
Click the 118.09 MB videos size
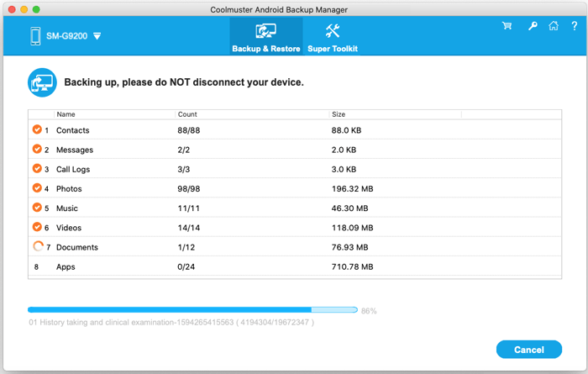(x=353, y=228)
